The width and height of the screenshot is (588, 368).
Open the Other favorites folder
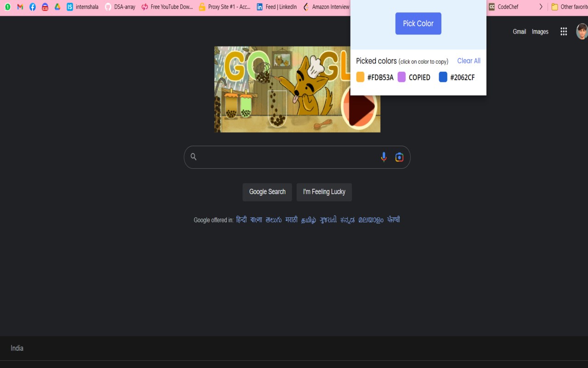[569, 7]
